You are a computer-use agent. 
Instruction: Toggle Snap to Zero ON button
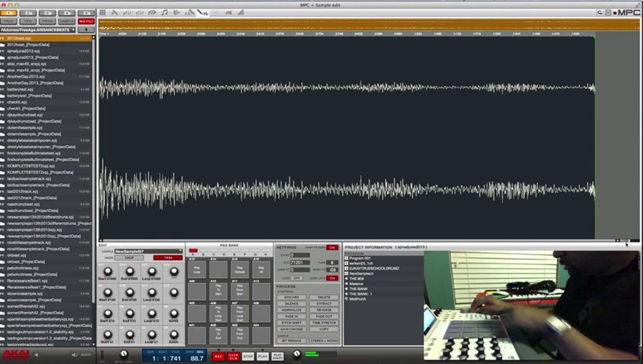click(x=332, y=248)
